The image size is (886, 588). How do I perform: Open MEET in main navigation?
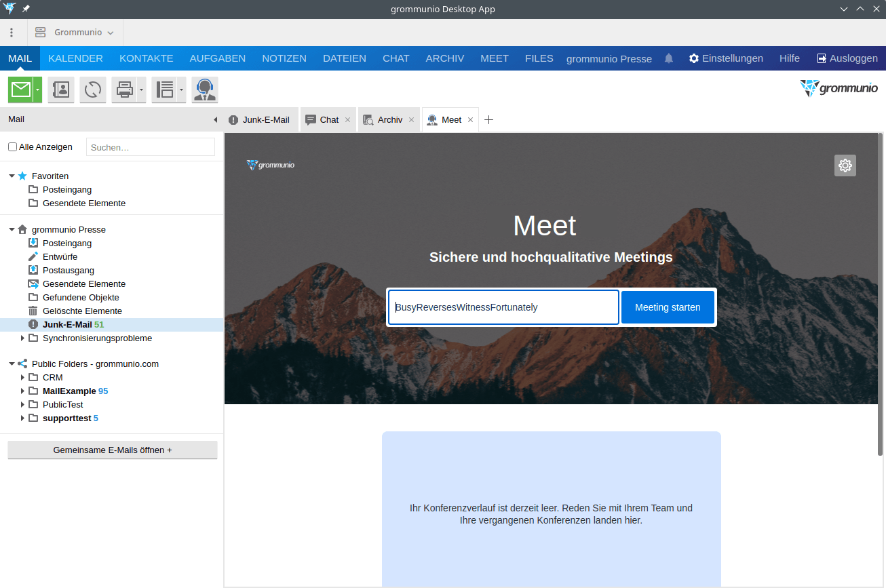click(495, 58)
